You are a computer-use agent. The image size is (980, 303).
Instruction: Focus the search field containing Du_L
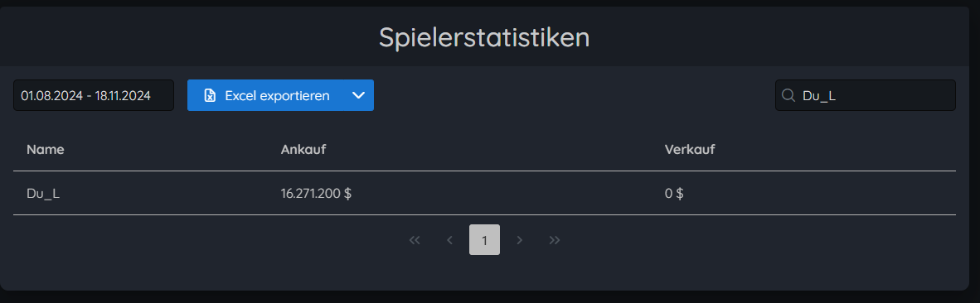(x=865, y=95)
